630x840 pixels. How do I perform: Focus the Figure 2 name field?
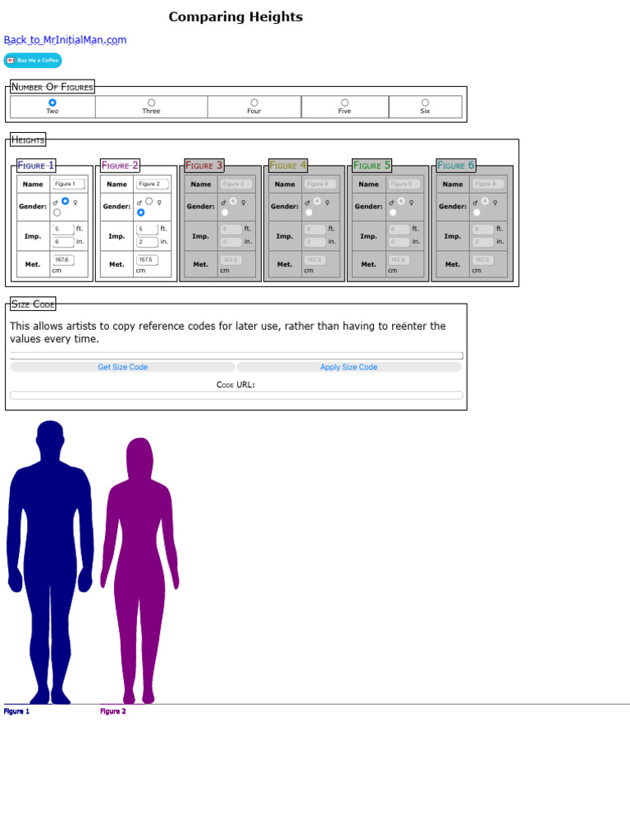click(x=152, y=184)
